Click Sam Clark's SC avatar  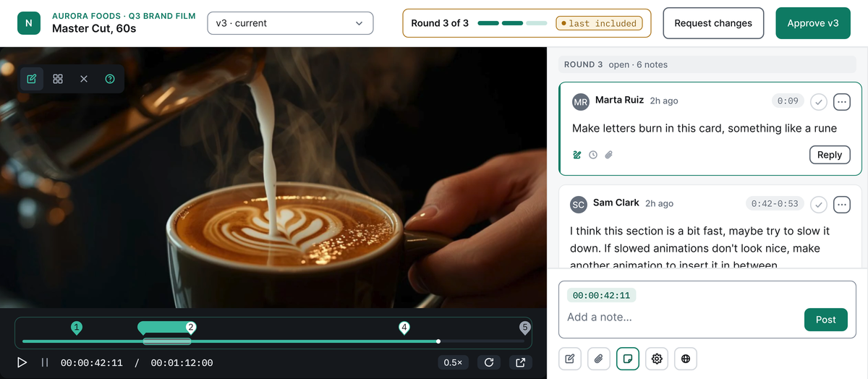click(579, 205)
